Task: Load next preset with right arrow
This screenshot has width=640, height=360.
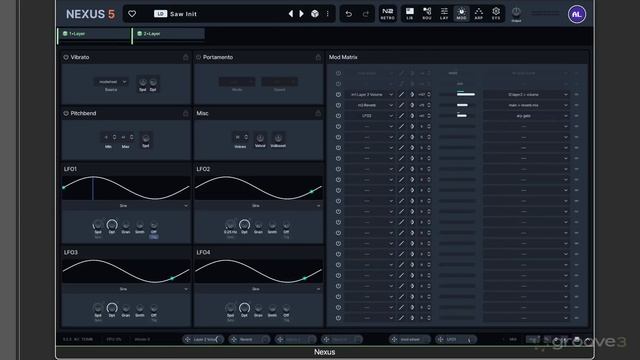Action: tap(301, 14)
